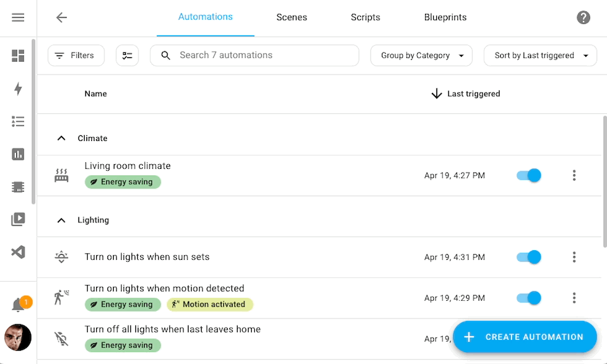Open notifications via the bell icon

[x=18, y=303]
